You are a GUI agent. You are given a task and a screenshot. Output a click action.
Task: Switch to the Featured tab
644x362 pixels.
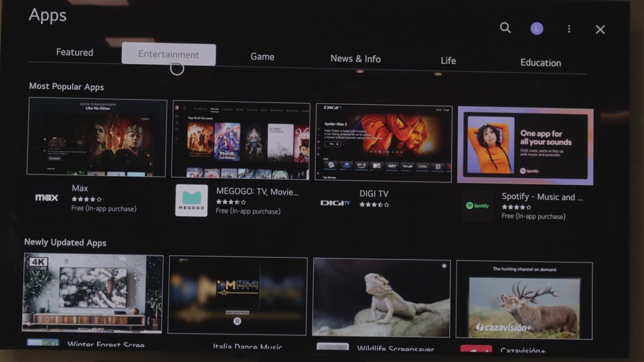tap(75, 52)
